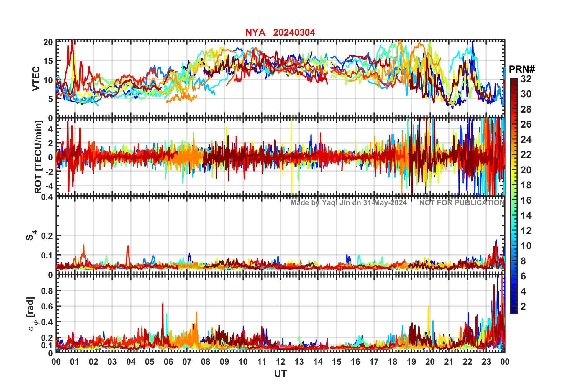The image size is (561, 392).
Task: Select the "VTEC" y-axis label
Action: click(36, 78)
